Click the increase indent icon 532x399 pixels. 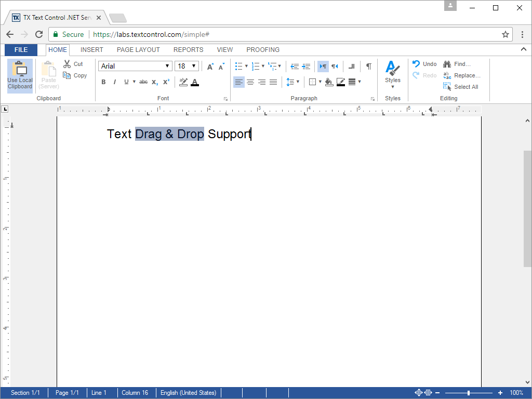click(306, 66)
